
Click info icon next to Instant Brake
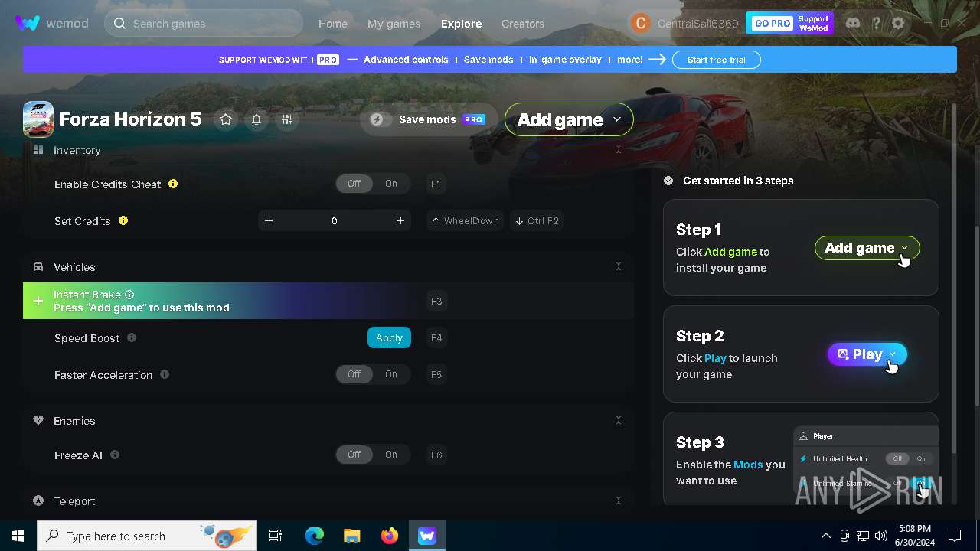pyautogui.click(x=129, y=295)
